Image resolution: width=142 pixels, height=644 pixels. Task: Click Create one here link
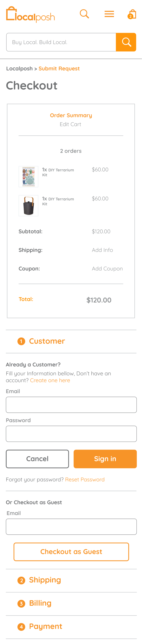(50, 380)
